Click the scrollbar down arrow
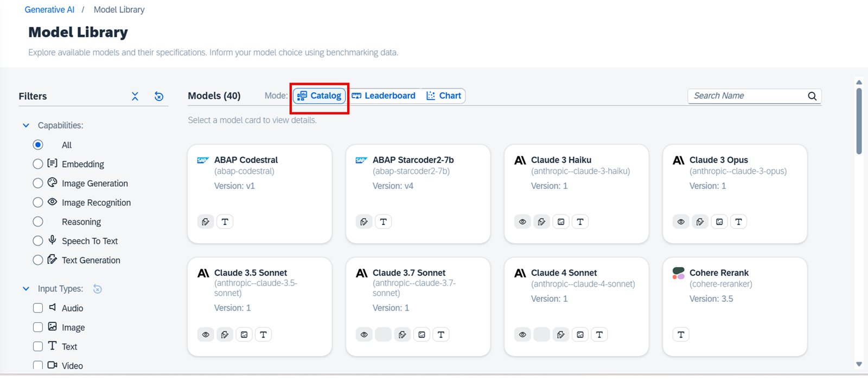This screenshot has height=381, width=868. pyautogui.click(x=859, y=364)
